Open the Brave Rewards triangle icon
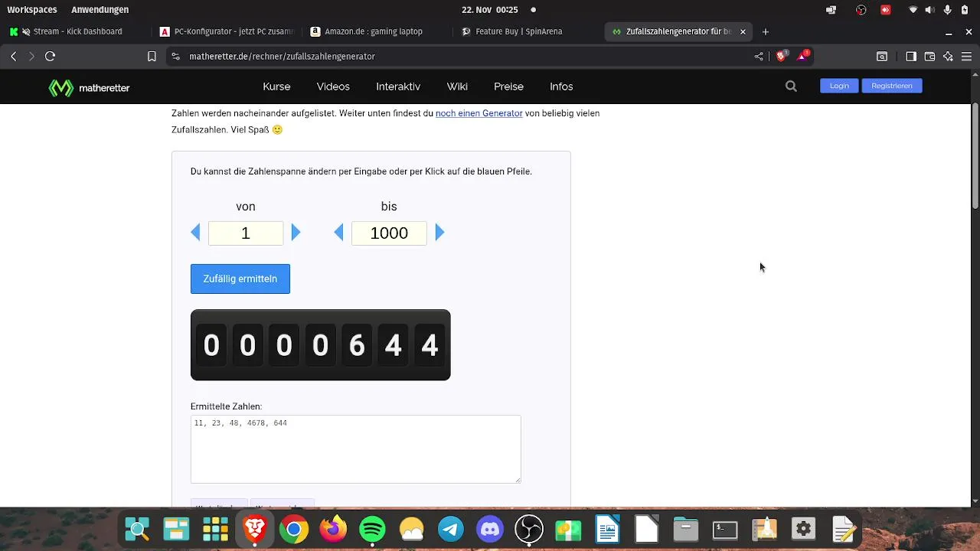The width and height of the screenshot is (980, 551). pos(803,55)
